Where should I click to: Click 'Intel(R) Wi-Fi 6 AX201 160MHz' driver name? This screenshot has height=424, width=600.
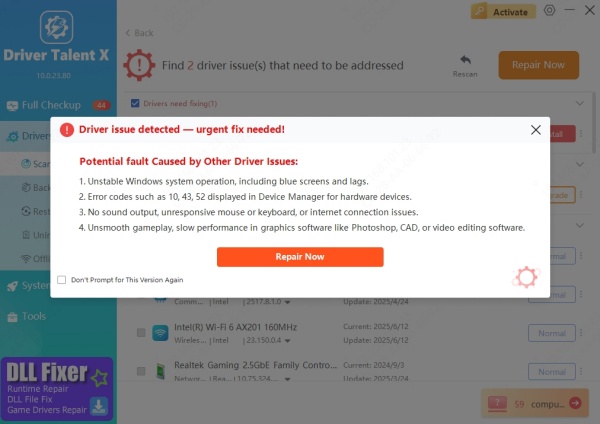[236, 327]
